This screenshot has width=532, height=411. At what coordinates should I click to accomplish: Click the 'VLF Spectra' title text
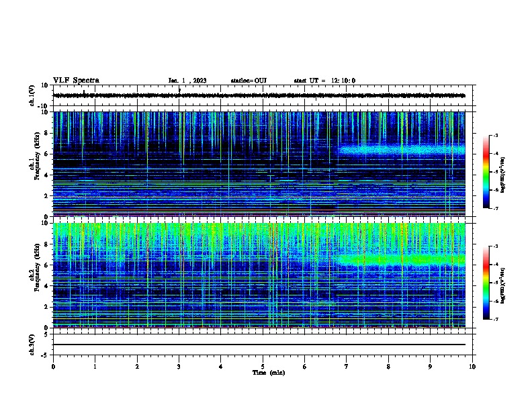click(x=76, y=81)
